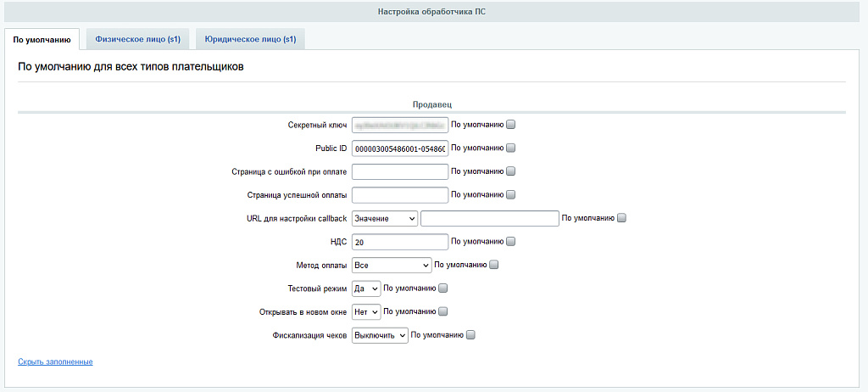
Task: Expand the Метод оплаты dropdown
Action: point(392,266)
